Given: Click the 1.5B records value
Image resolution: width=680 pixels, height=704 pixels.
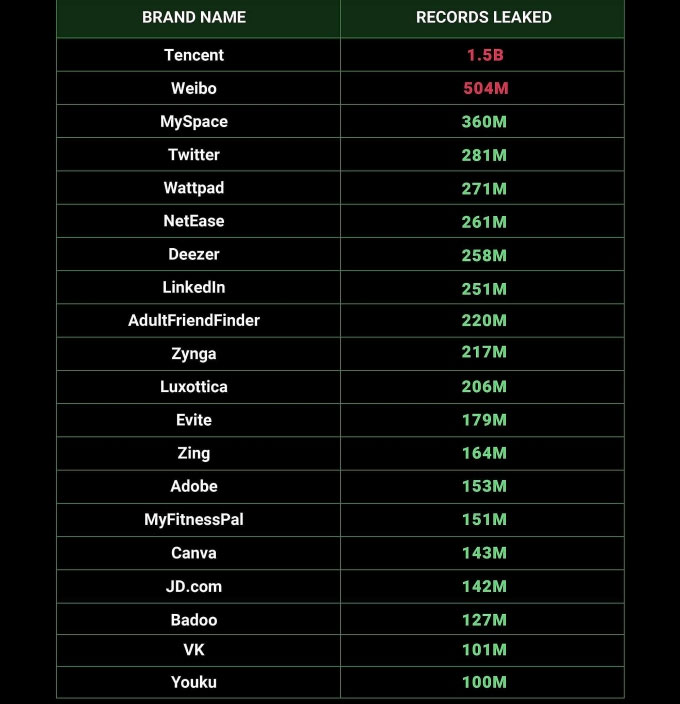Looking at the screenshot, I should [485, 55].
